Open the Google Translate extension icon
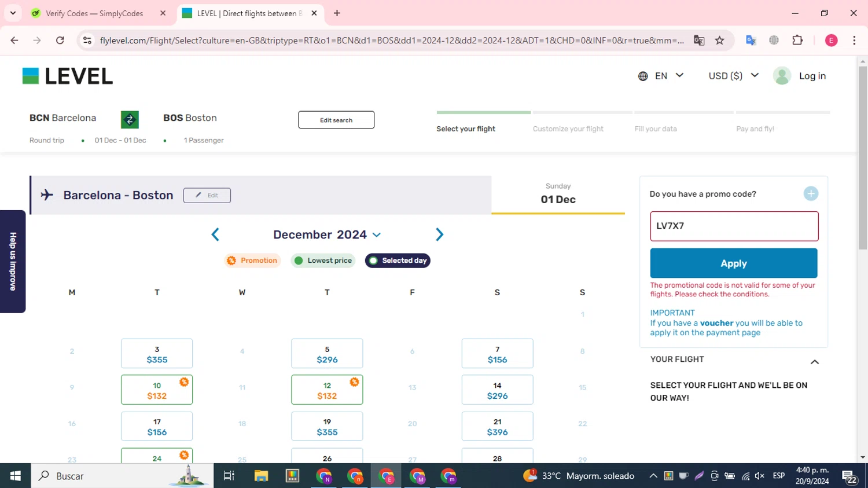Viewport: 868px width, 488px height. point(751,40)
